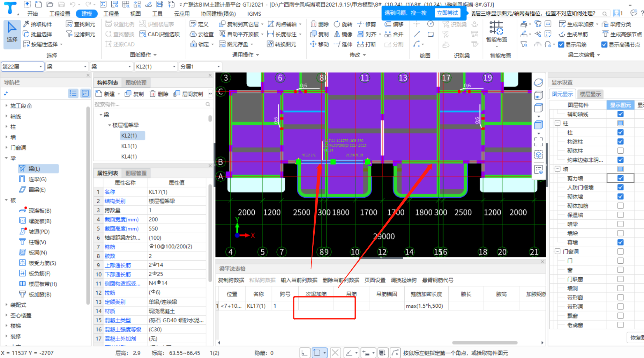644x358 pixels.
Task: Select KL1(1) in component list
Action: click(x=129, y=146)
